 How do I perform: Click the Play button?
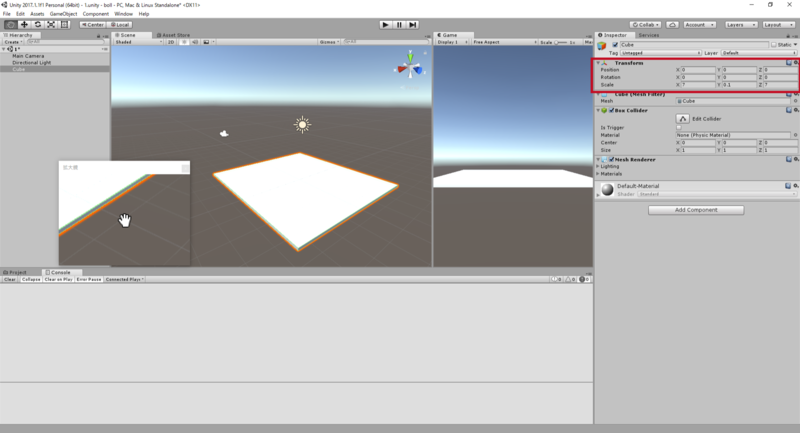pyautogui.click(x=386, y=24)
